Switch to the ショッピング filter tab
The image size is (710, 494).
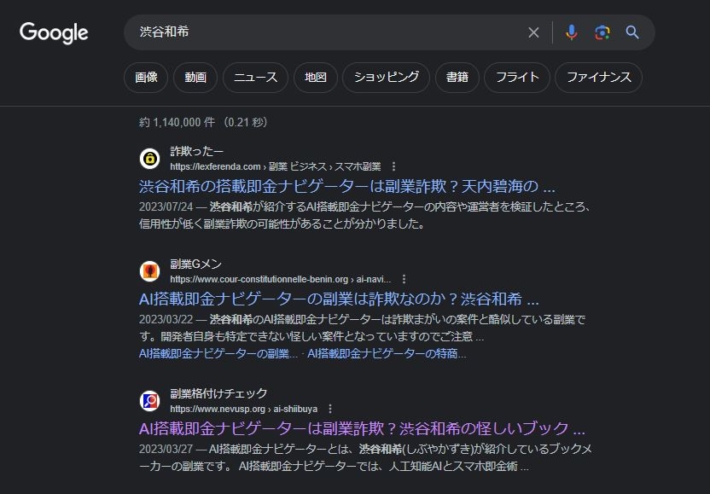(386, 77)
